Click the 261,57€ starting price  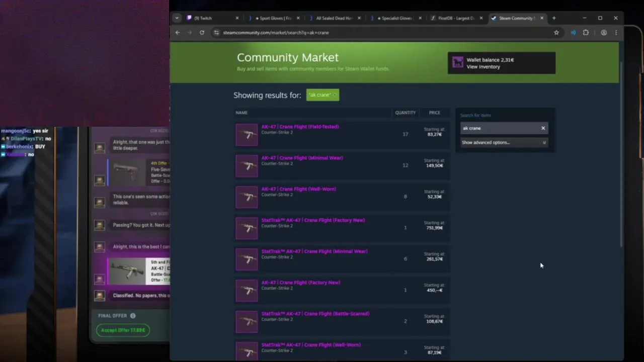(434, 259)
